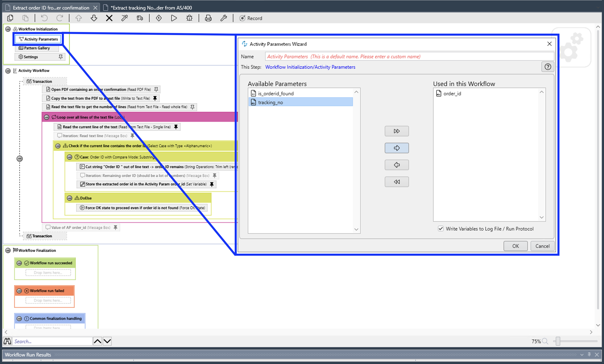
Task: Toggle Write Variables to Log File checkbox
Action: pos(440,229)
